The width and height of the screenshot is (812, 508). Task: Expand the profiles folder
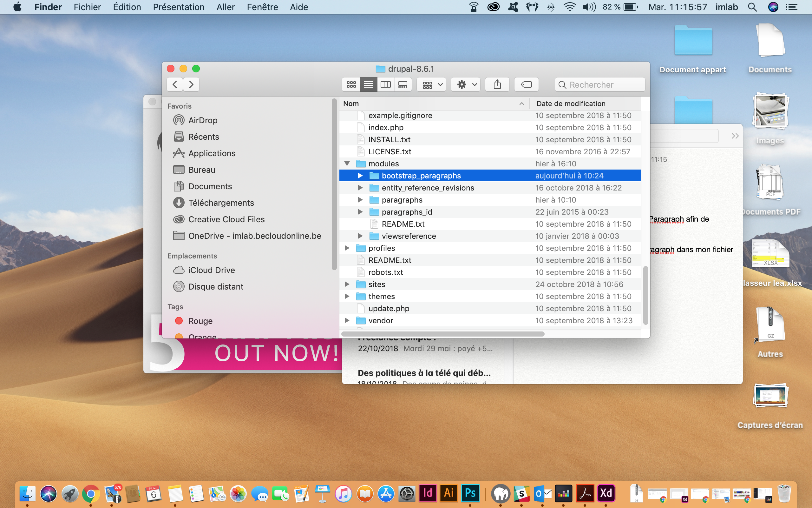click(x=347, y=248)
